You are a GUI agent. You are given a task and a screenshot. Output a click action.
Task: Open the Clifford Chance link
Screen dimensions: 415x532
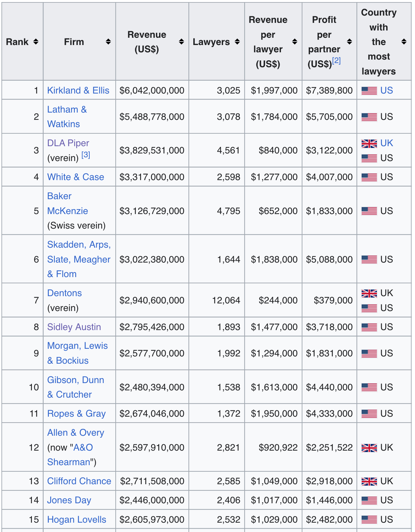click(79, 481)
